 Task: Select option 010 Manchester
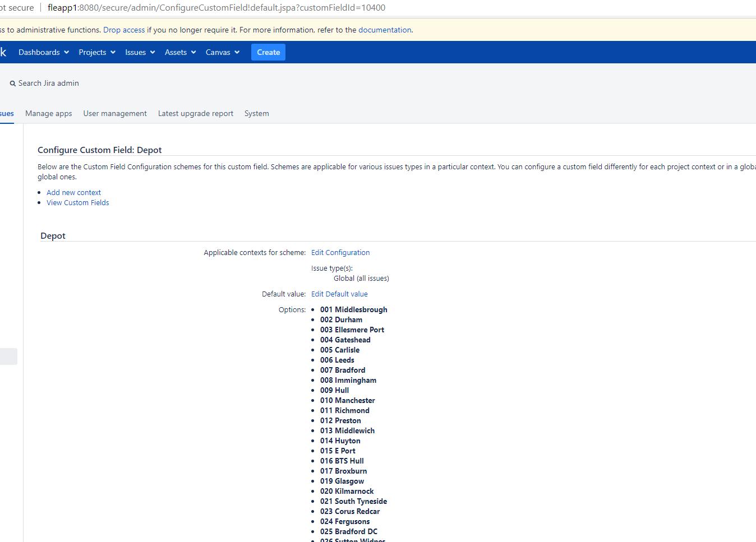pos(348,401)
